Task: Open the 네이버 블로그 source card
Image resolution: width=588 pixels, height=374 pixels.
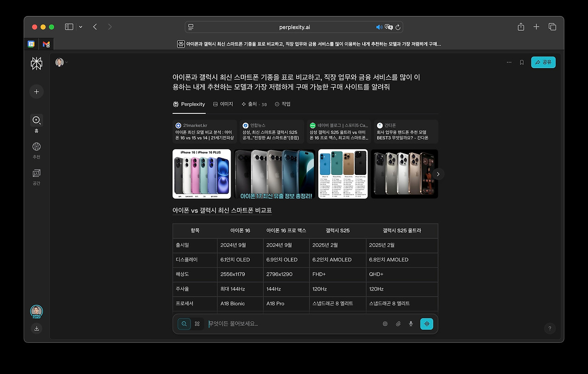Action: pyautogui.click(x=339, y=132)
